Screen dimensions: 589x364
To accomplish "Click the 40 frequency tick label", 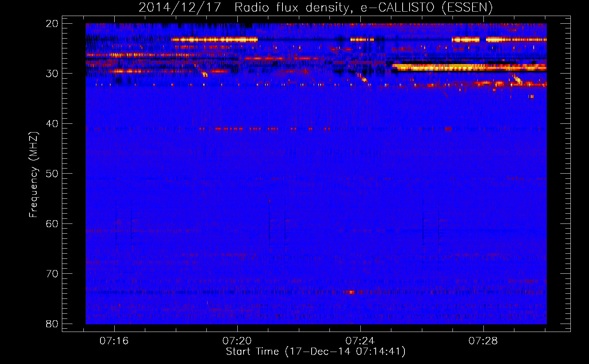I will coord(52,124).
